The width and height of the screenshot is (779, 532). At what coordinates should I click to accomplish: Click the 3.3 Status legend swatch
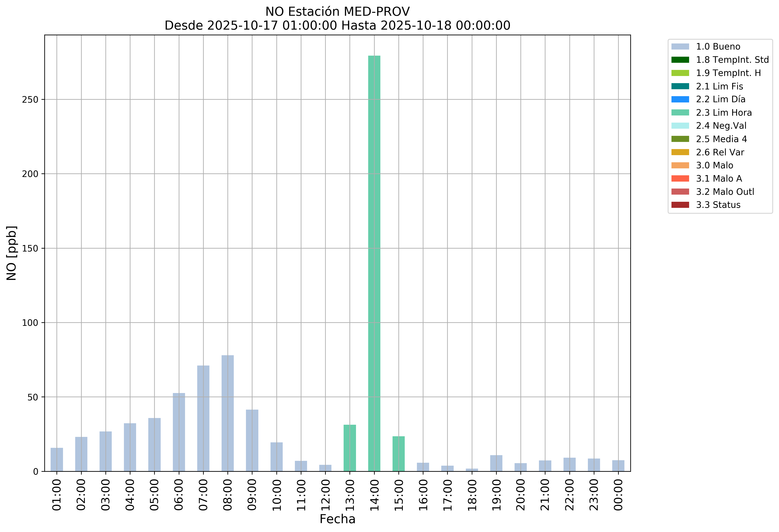(x=680, y=205)
